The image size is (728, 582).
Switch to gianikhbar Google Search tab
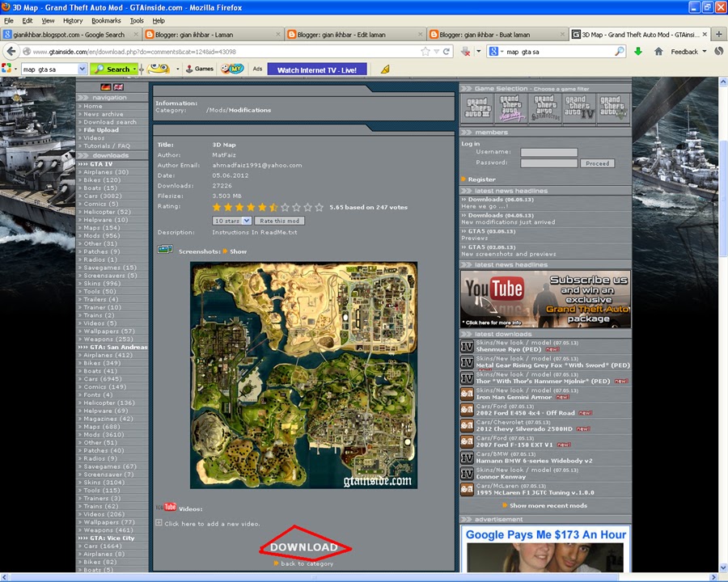[x=70, y=34]
